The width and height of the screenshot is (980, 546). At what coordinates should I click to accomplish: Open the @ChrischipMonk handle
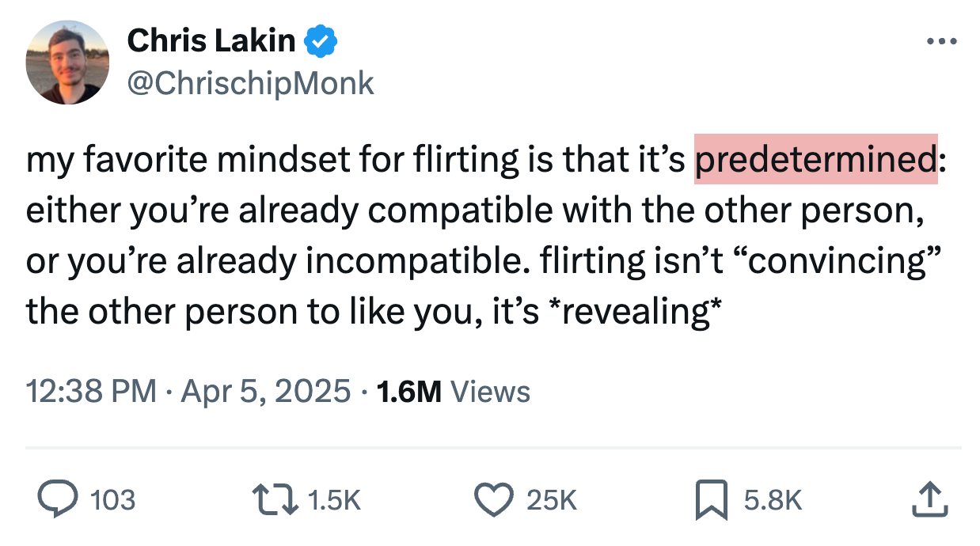click(x=250, y=82)
